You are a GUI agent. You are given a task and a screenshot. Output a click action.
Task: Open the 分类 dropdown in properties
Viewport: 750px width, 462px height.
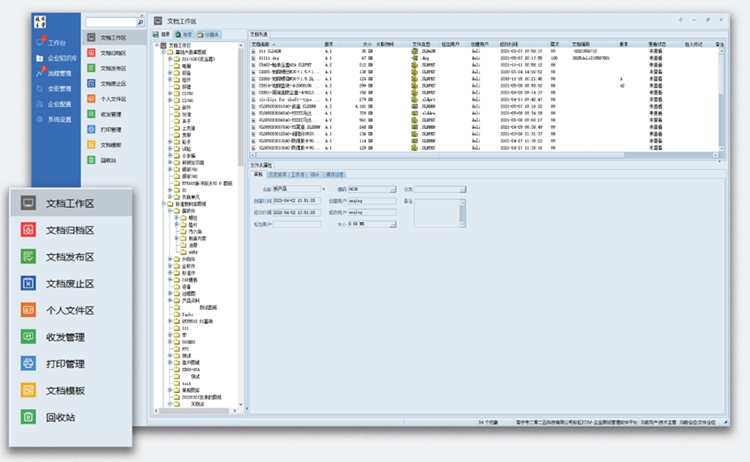tap(462, 188)
